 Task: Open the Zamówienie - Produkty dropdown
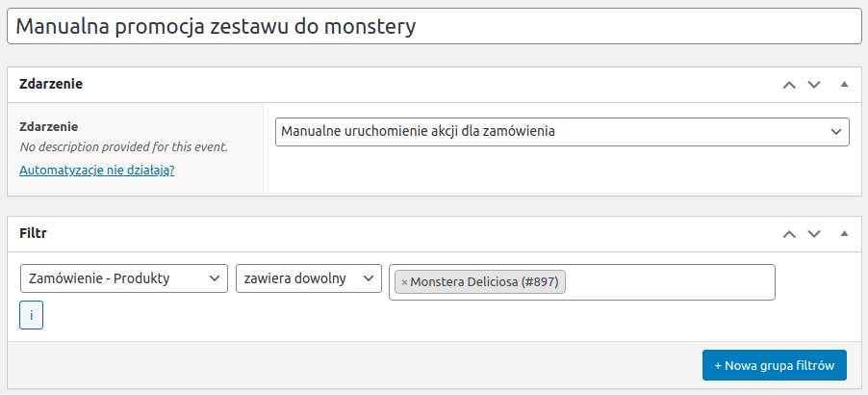click(124, 278)
